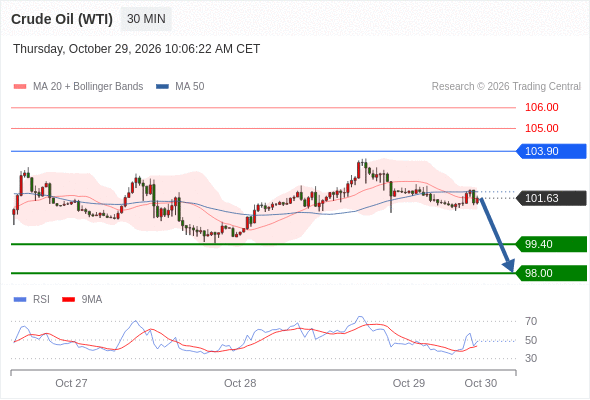This screenshot has height=400, width=590.
Task: Click the MA 50 blue legend swatch
Action: pos(162,87)
